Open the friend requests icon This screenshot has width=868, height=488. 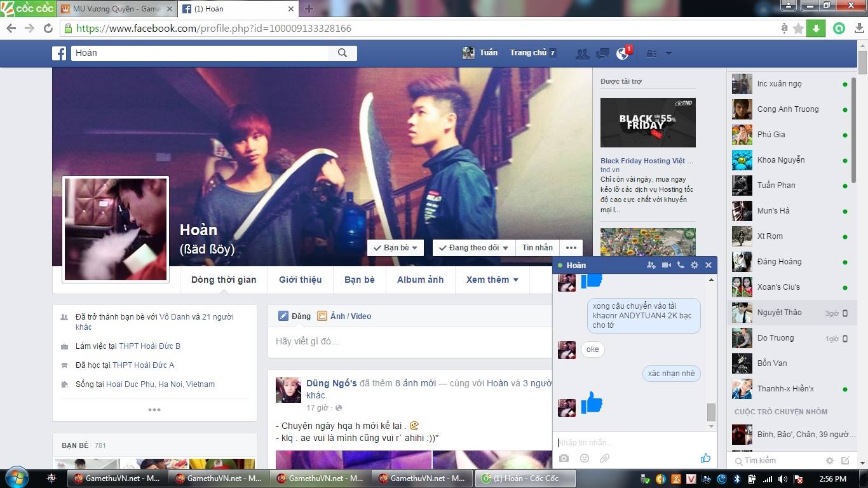tap(582, 53)
